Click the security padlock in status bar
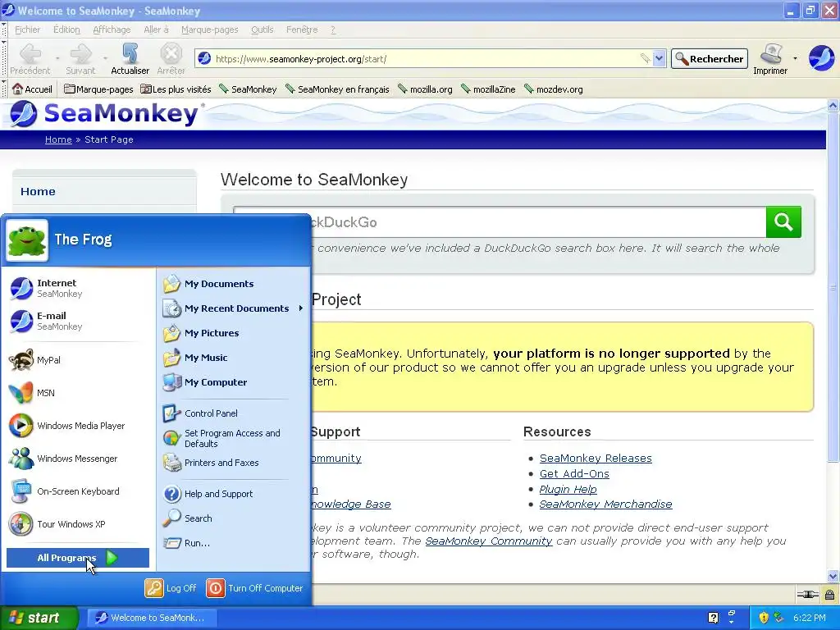Screen dimensions: 840x630 829,594
